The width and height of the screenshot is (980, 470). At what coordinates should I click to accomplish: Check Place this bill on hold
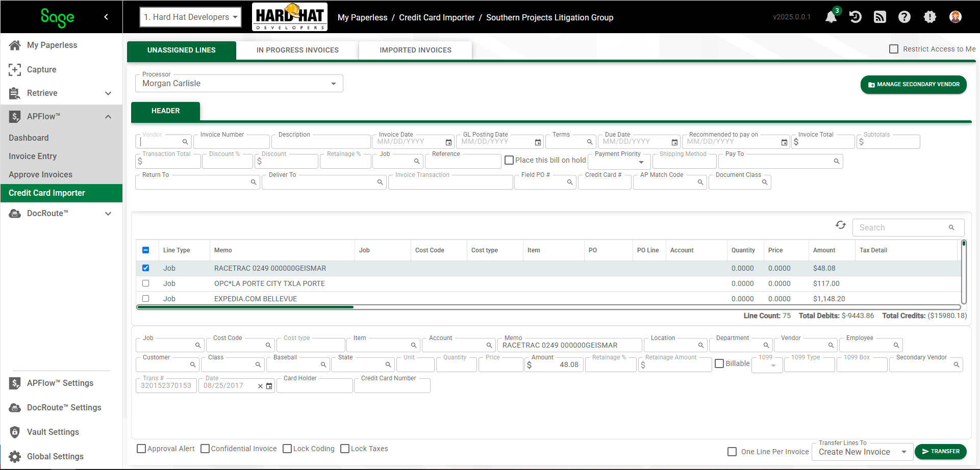coord(509,160)
